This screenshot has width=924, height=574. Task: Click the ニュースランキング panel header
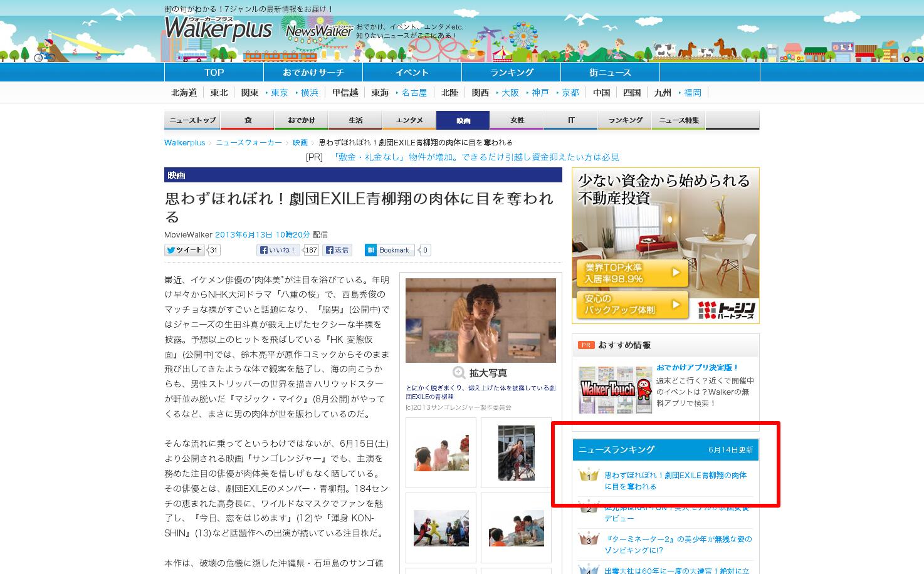pyautogui.click(x=666, y=450)
